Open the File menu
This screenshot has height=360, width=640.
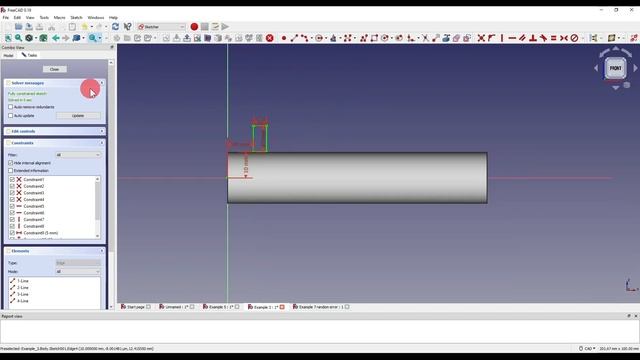6,18
